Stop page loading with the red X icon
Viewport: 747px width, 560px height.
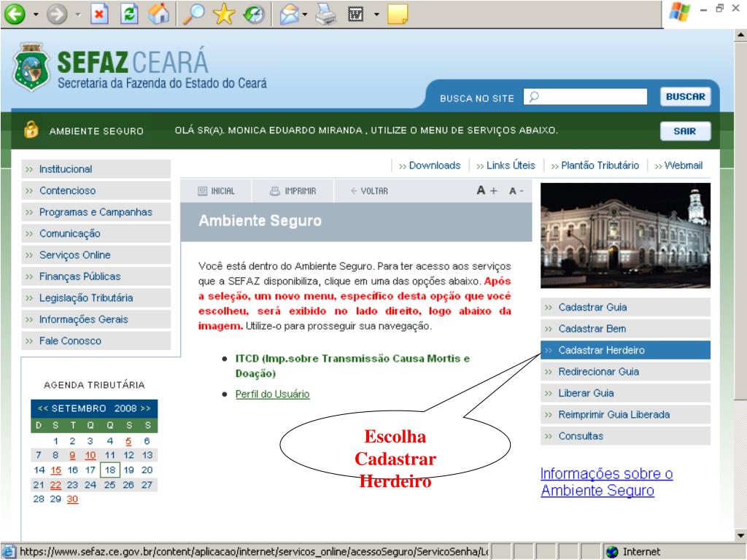click(x=99, y=14)
